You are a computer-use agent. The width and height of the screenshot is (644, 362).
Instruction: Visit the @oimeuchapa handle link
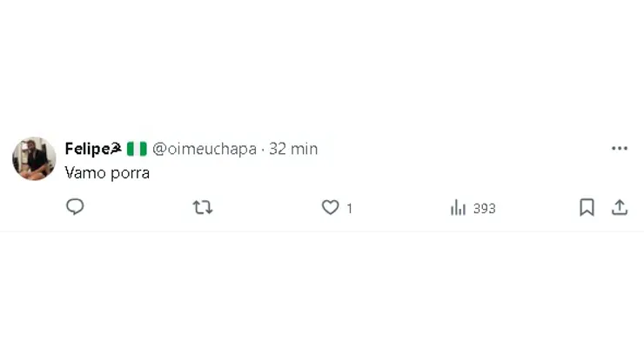tap(205, 149)
